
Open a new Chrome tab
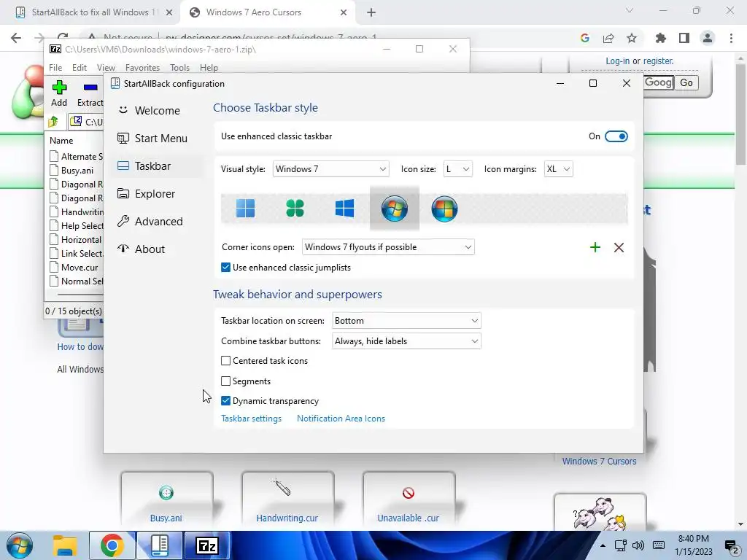(371, 13)
